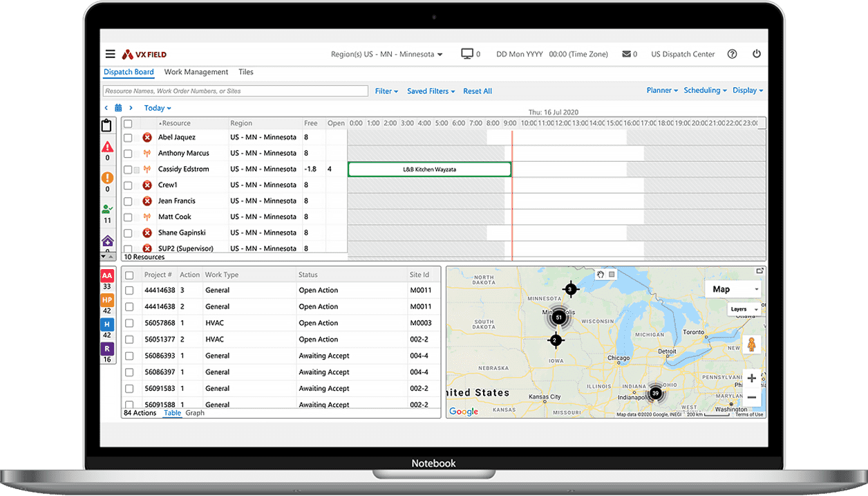Click the VX Field logo
This screenshot has width=868, height=496.
(x=144, y=54)
